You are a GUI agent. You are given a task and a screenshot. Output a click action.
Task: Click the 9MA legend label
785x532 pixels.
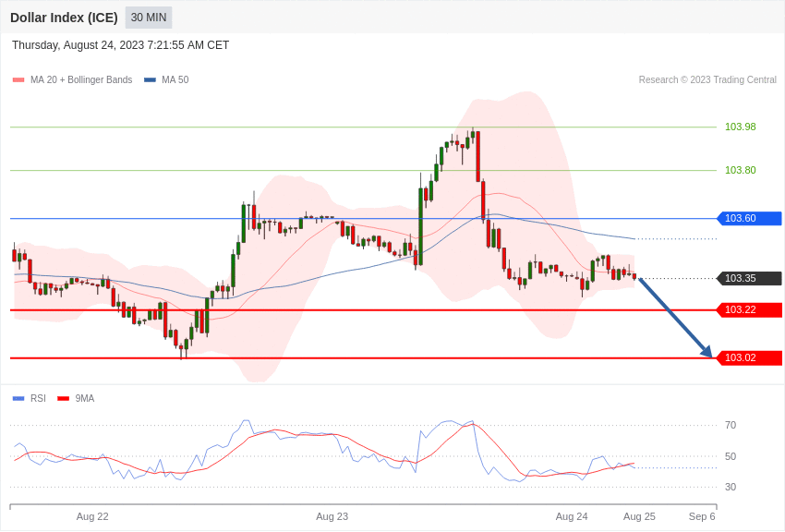85,398
